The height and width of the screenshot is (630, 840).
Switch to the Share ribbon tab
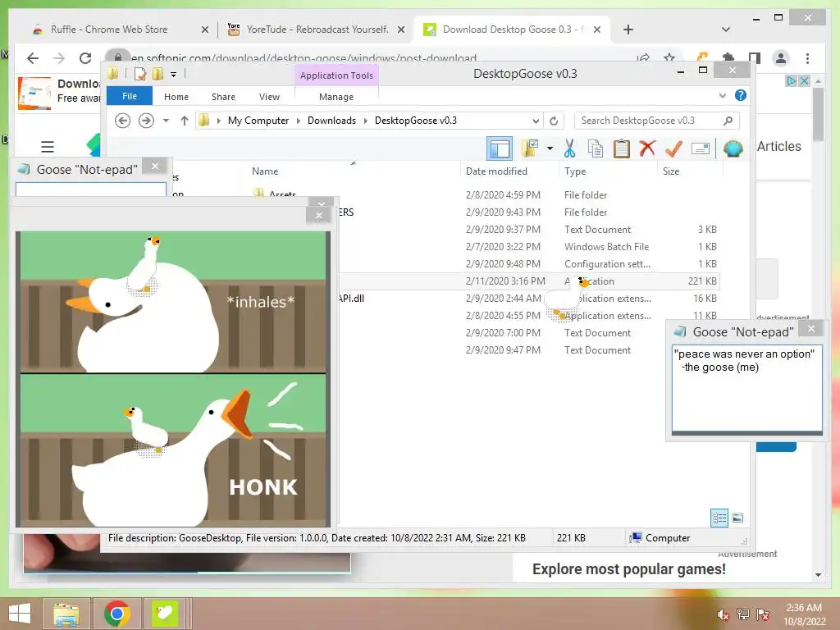(x=223, y=97)
